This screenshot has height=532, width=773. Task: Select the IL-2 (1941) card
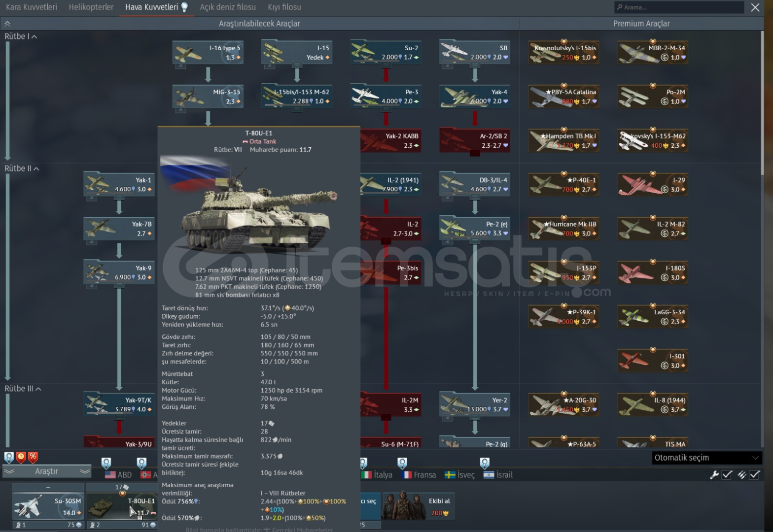[x=390, y=185]
